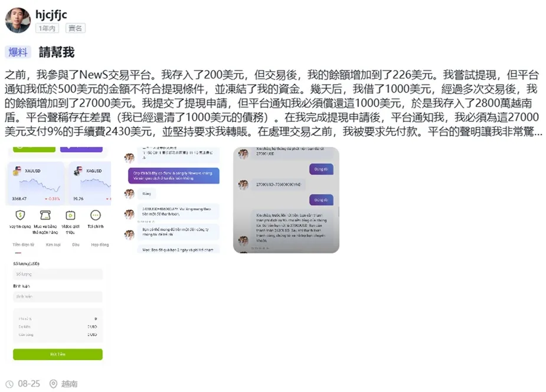Open the post titled 請幫我

[x=57, y=52]
